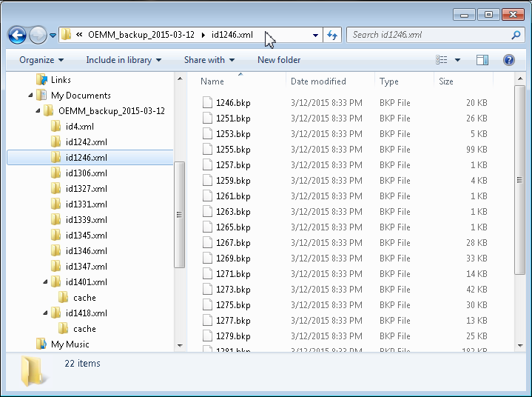This screenshot has width=532, height=397.
Task: Click the 1251.bkp file icon
Action: coord(207,119)
